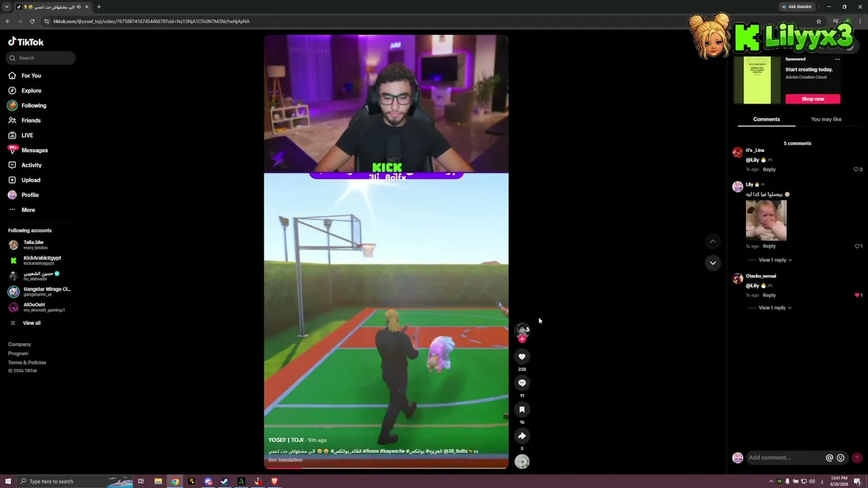Click See translation under video caption
Viewport: 868px width, 488px height.
pos(285,460)
